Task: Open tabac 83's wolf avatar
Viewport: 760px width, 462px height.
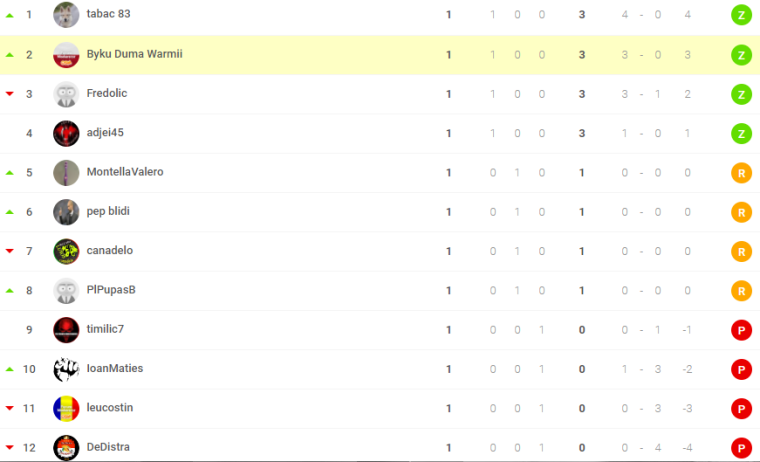Action: click(x=66, y=15)
